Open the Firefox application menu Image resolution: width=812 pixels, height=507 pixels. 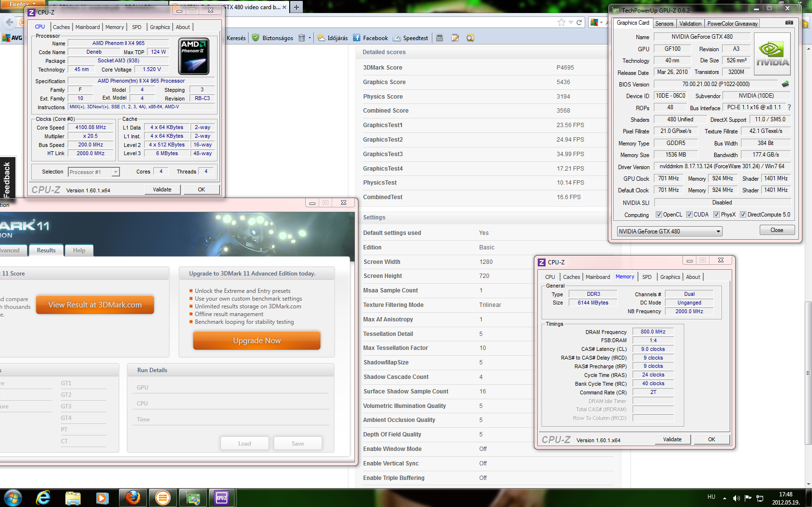point(22,4)
